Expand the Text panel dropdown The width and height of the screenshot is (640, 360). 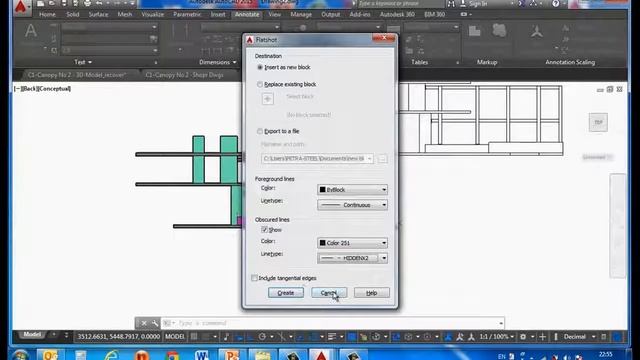coord(83,62)
